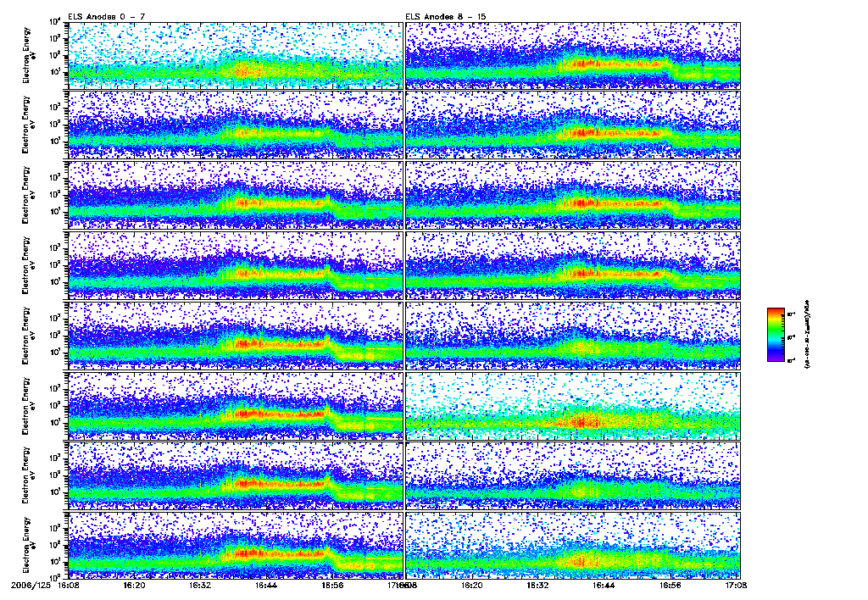Click the rotated units label beside color bar
This screenshot has width=868, height=600.
807,334
